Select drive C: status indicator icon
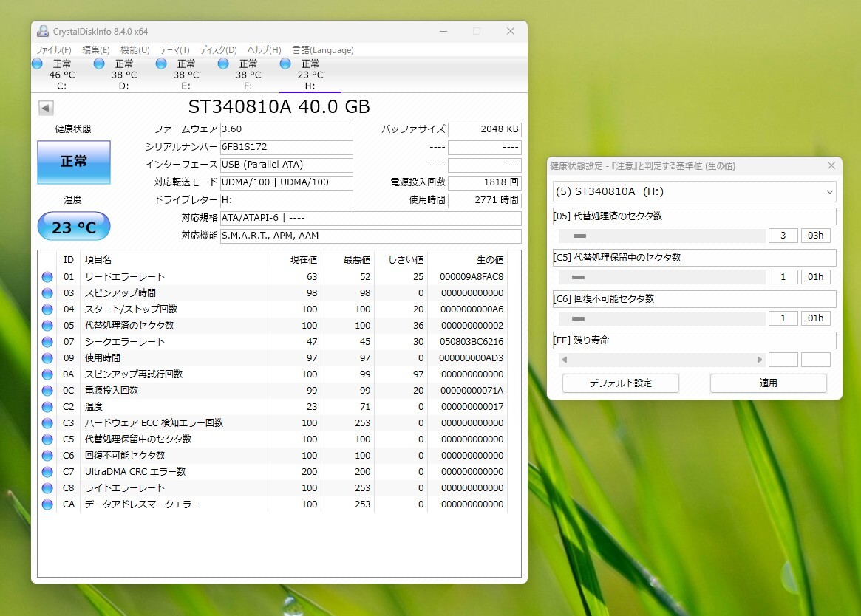Viewport: 861px width, 616px height. 38,64
